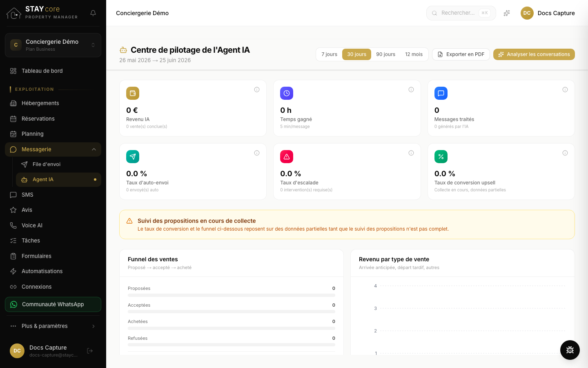Viewport: 588px width, 368px height.
Task: Click the logout icon next to Docs Capture
Action: (90, 351)
